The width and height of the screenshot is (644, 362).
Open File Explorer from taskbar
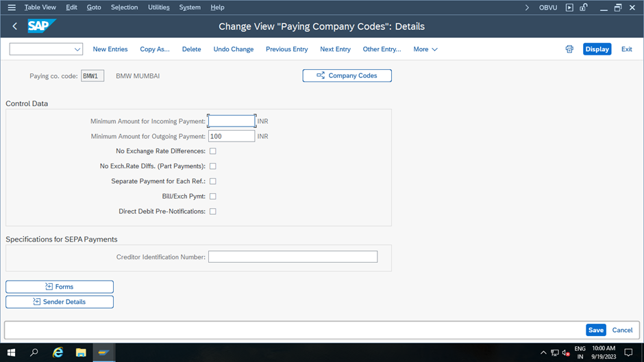(81, 352)
